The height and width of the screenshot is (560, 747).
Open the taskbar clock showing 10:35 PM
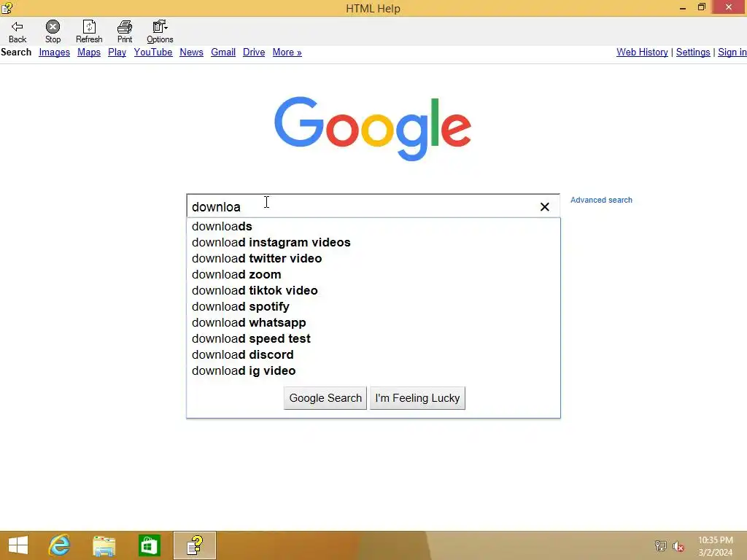coord(716,545)
